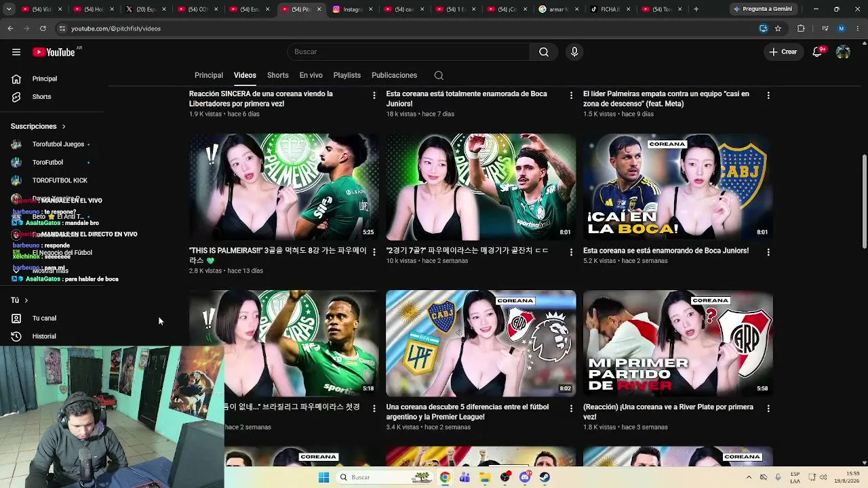Open the Chrome profile M icon
868x488 pixels.
841,28
